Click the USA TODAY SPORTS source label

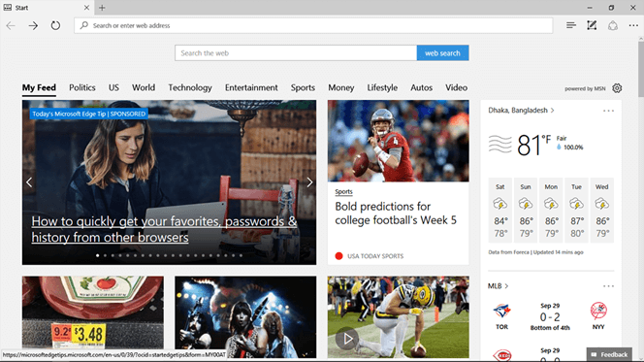[x=375, y=256]
